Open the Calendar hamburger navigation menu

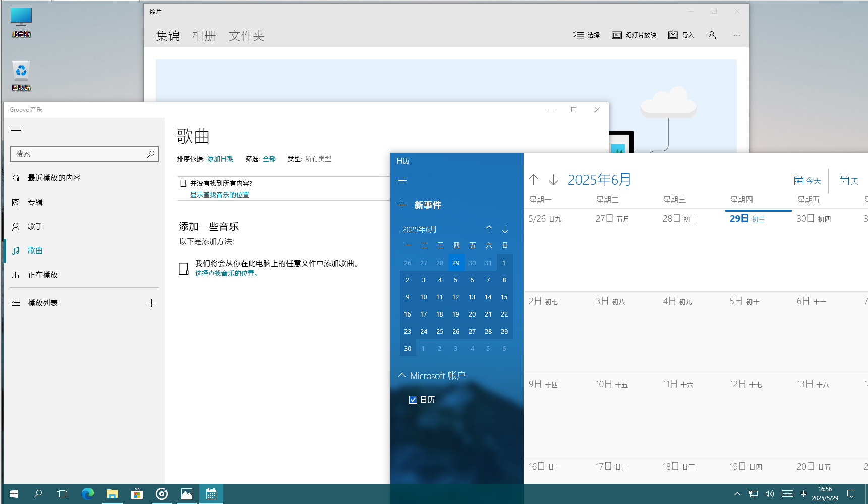pos(402,181)
